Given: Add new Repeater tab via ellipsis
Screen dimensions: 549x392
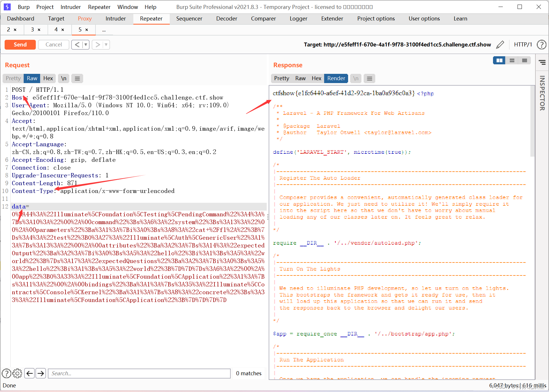Looking at the screenshot, I should (x=104, y=30).
